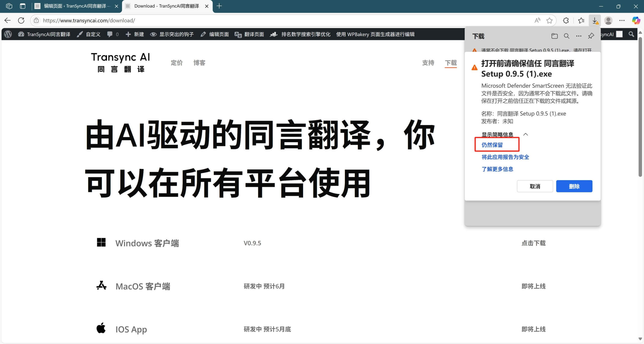Click the Windows logo icon

pyautogui.click(x=101, y=243)
